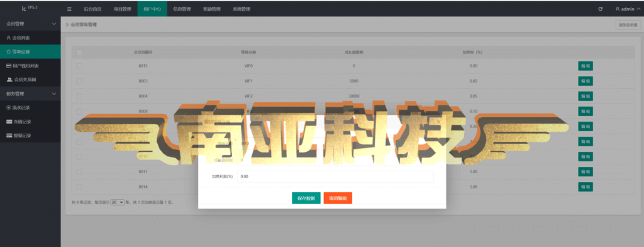Open 提现记录 in sidebar
This screenshot has width=644, height=247.
click(x=30, y=135)
